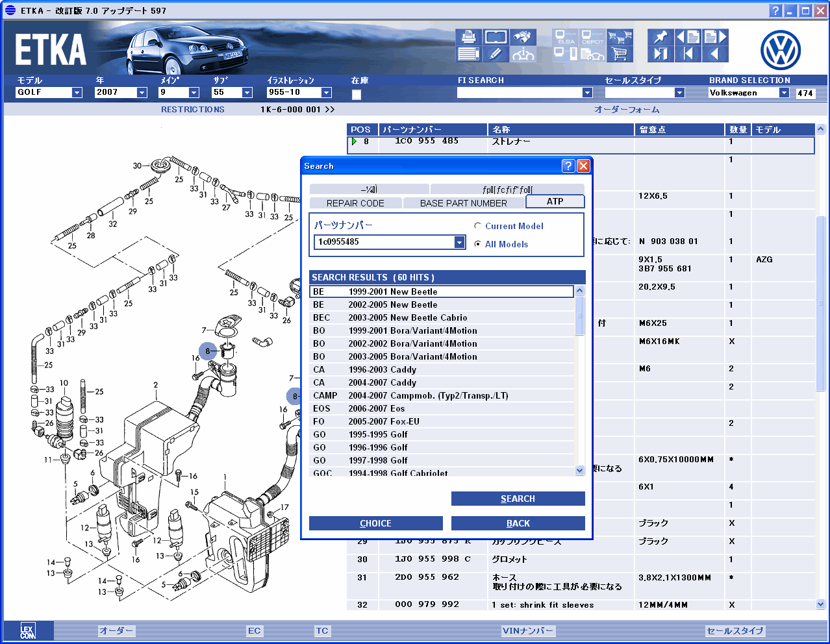Click into the part number input field
Screen dimensions: 830x644
coord(384,242)
